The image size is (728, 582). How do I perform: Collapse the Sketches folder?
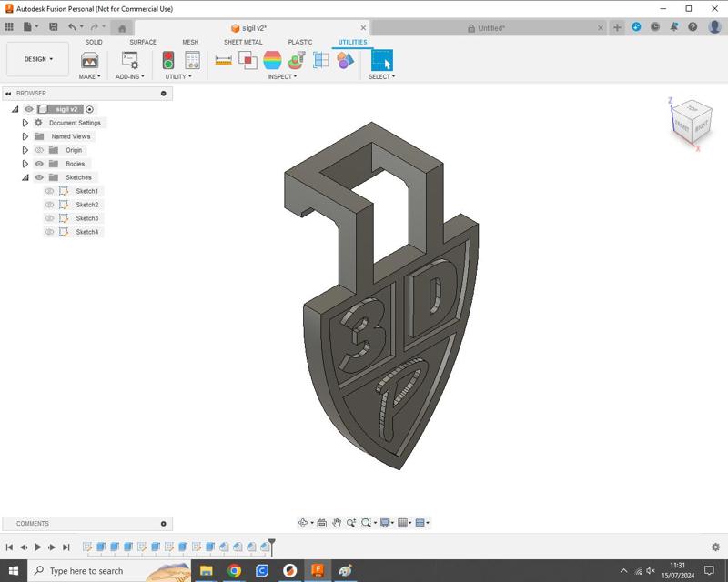tap(24, 177)
